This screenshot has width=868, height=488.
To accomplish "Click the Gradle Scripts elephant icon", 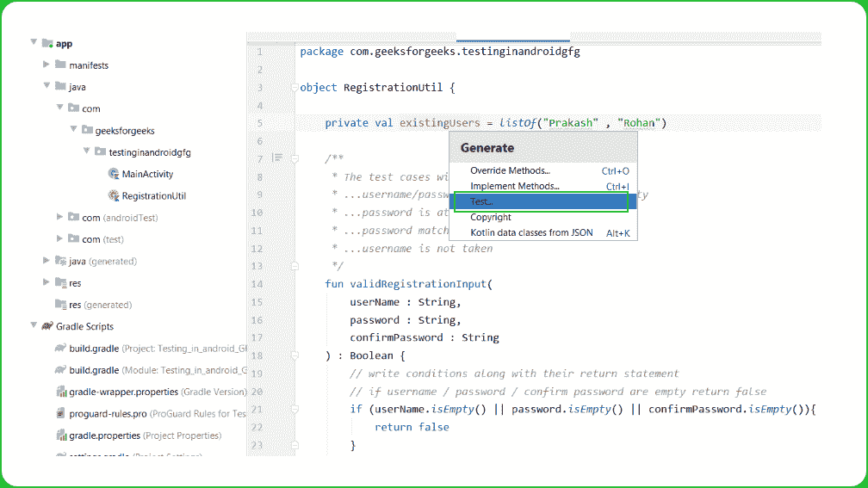I will [x=46, y=326].
